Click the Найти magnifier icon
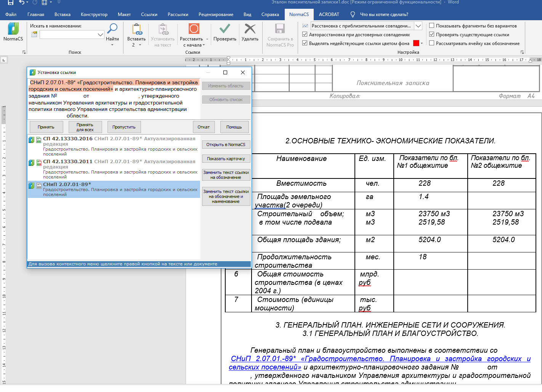This screenshot has width=542, height=392. (112, 29)
